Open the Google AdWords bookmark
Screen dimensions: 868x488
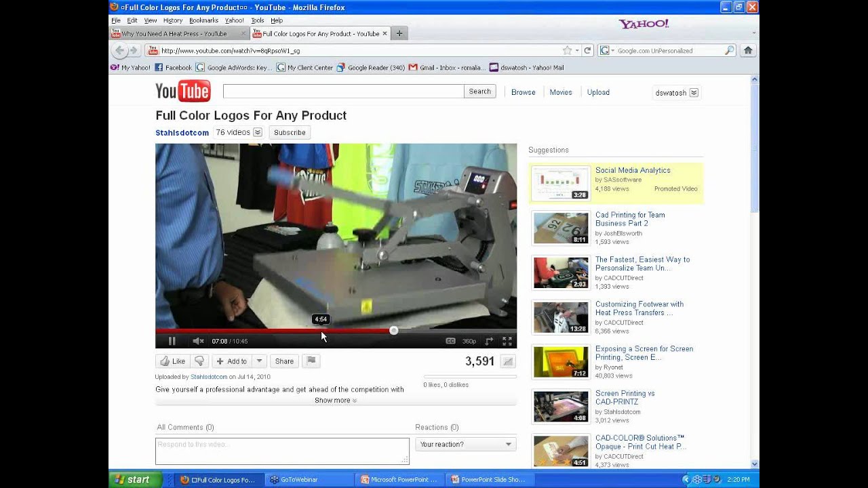point(234,68)
